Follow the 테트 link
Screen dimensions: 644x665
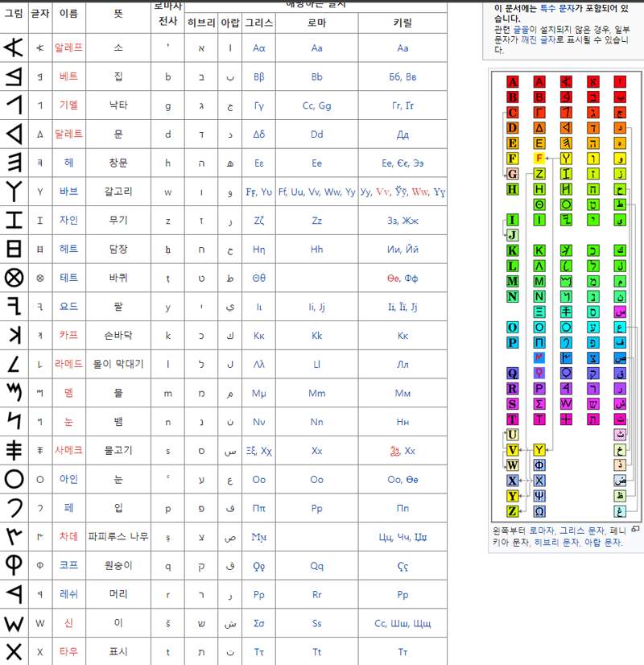[x=68, y=278]
